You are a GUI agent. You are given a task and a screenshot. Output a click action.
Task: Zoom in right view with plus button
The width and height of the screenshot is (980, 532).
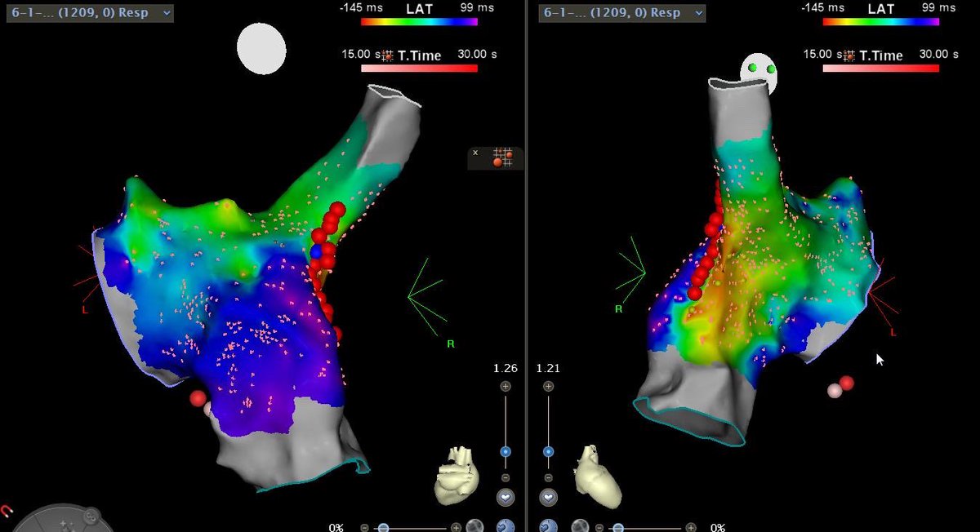548,386
